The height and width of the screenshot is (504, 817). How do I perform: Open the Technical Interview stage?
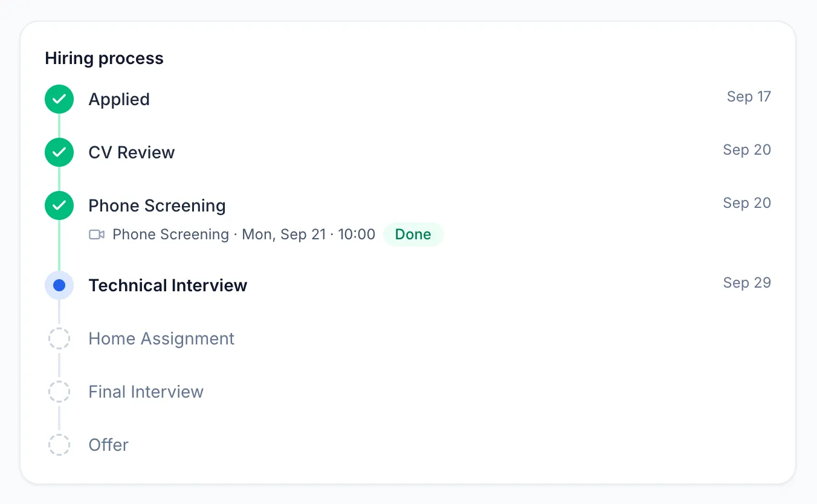(168, 285)
